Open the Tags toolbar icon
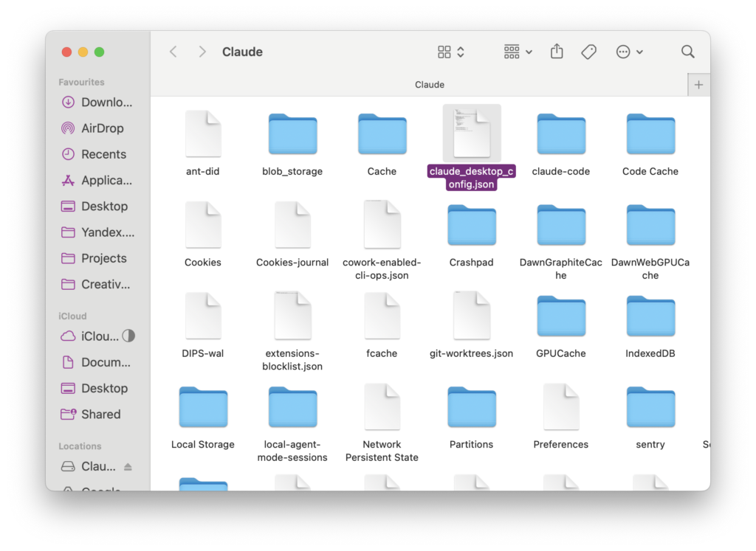The height and width of the screenshot is (551, 756). click(x=588, y=52)
